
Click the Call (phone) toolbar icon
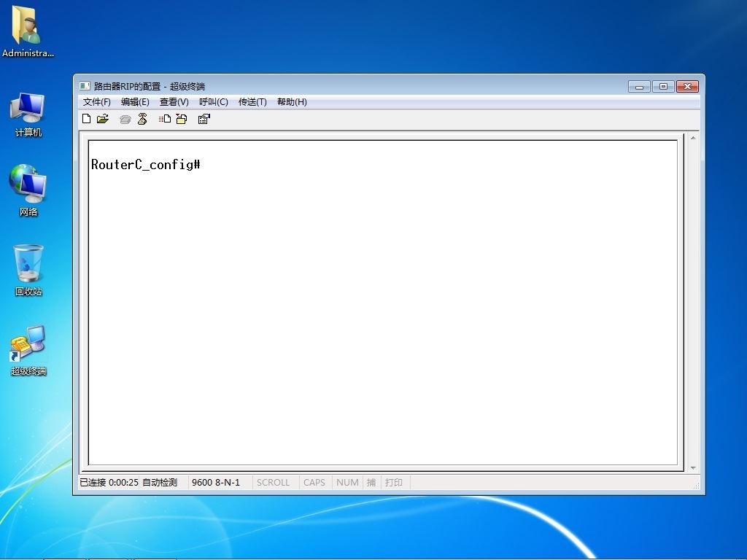tap(125, 119)
